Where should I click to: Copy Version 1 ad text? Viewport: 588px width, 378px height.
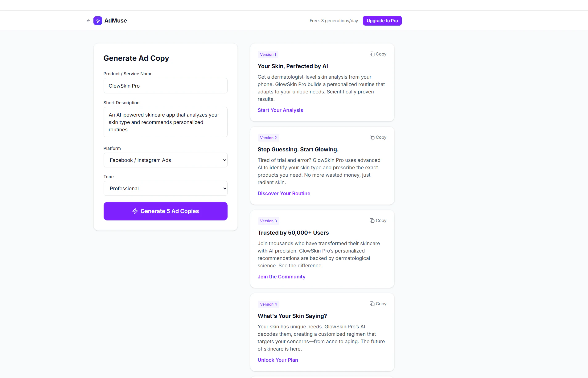coord(378,54)
